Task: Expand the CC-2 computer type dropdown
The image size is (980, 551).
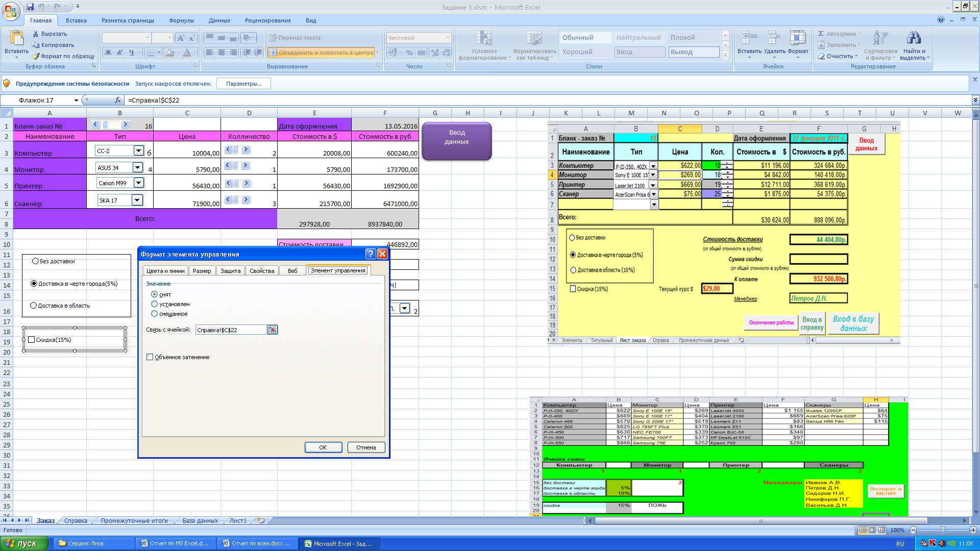Action: [x=138, y=151]
